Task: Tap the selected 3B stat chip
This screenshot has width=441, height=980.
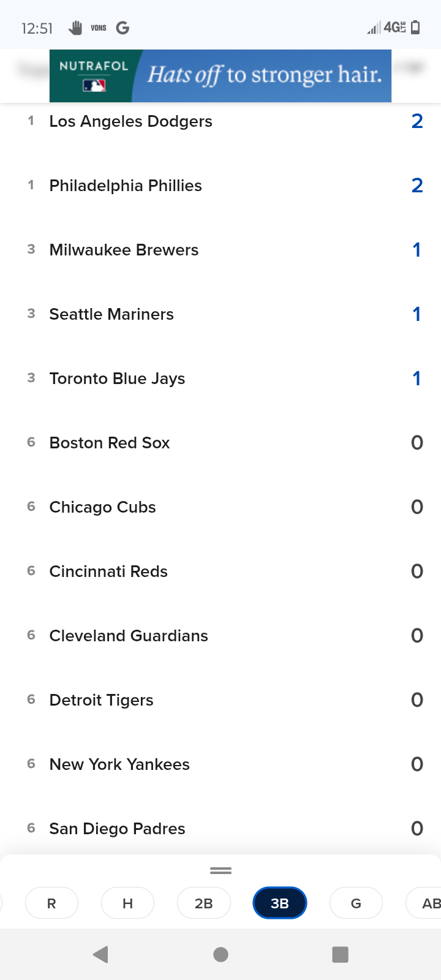Action: [x=279, y=903]
